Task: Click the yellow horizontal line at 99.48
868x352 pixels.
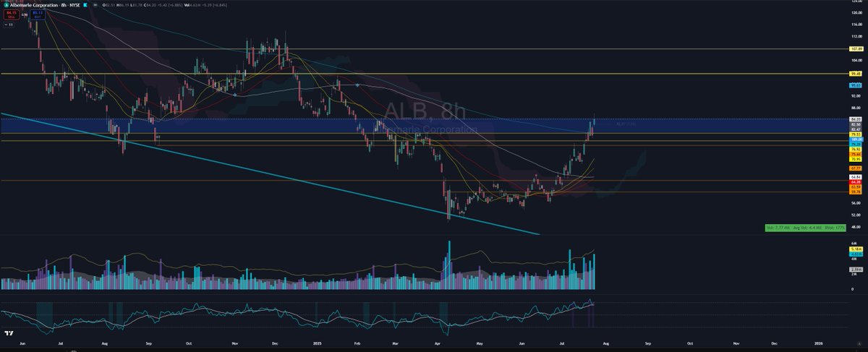Action: coord(425,74)
